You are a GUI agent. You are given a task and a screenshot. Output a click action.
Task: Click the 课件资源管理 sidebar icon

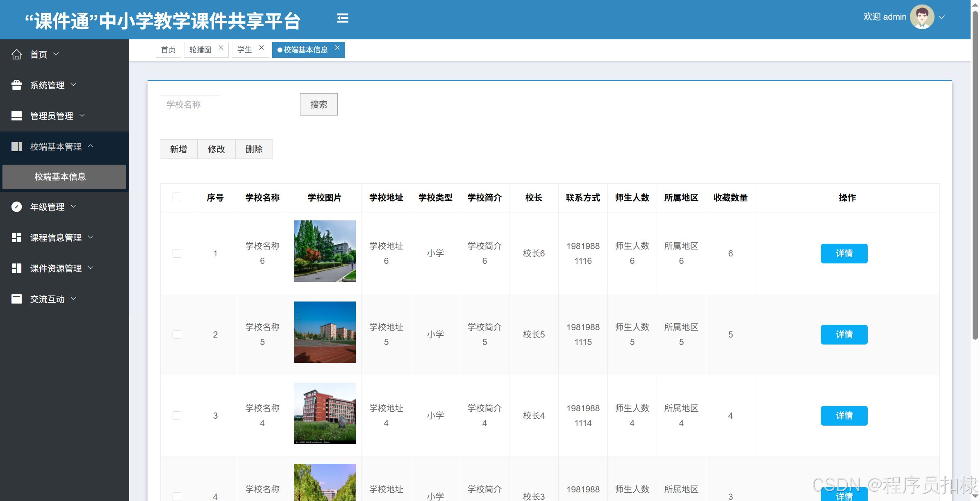pyautogui.click(x=16, y=268)
